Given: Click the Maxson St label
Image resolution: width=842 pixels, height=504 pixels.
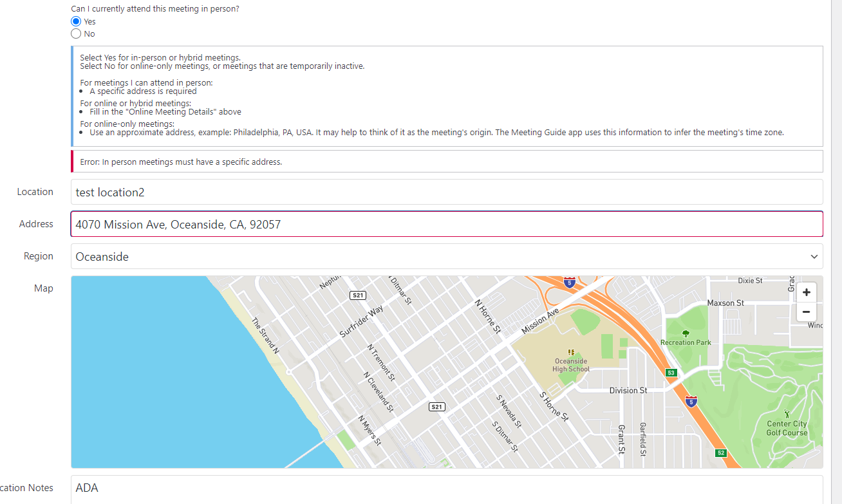Looking at the screenshot, I should (x=725, y=303).
